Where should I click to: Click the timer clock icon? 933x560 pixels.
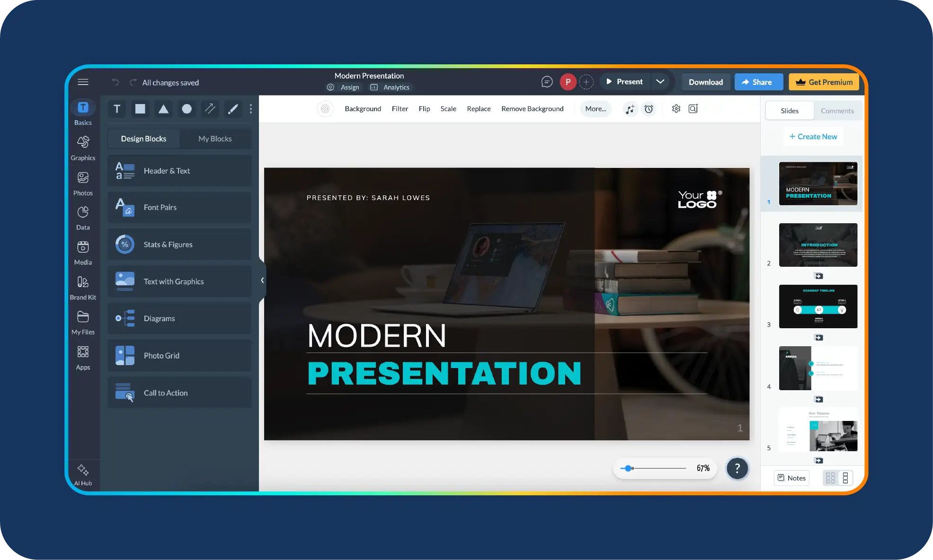point(649,109)
